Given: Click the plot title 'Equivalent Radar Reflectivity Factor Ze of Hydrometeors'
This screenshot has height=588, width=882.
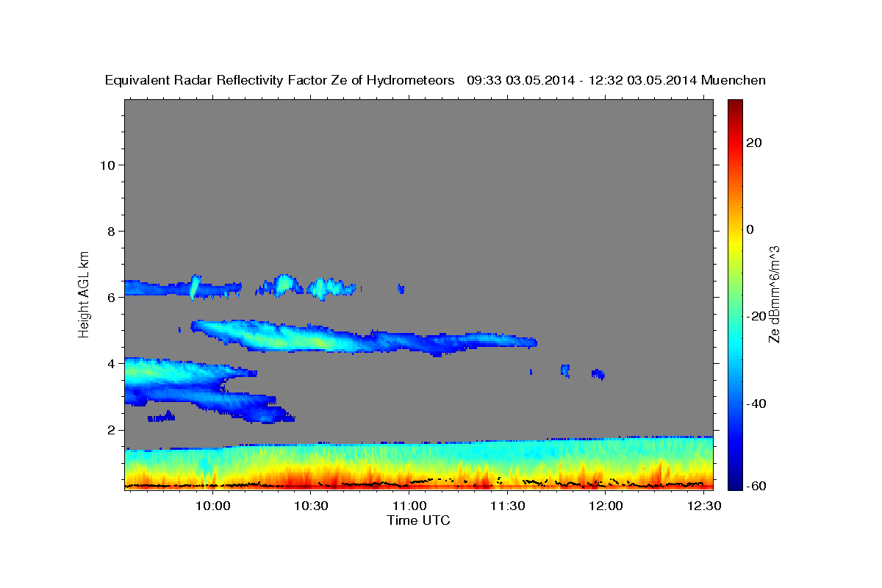Looking at the screenshot, I should 280,81.
